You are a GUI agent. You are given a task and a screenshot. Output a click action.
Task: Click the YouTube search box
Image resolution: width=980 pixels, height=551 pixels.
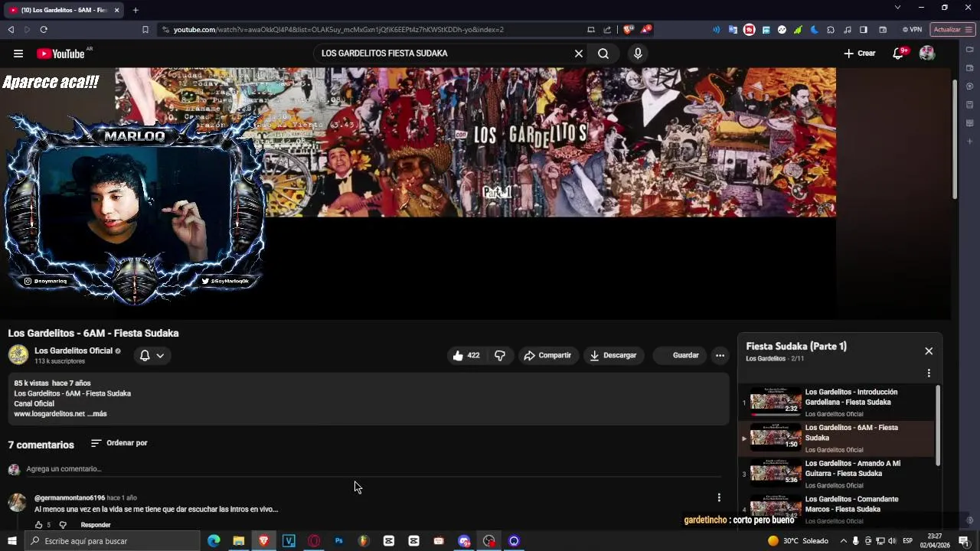click(444, 54)
